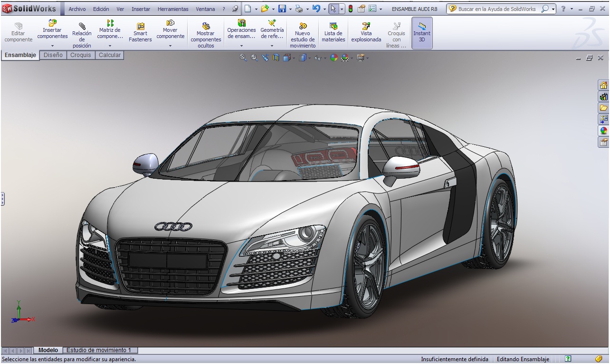This screenshot has height=364, width=610.
Task: Open file properties icon in title toolbar
Action: (362, 9)
